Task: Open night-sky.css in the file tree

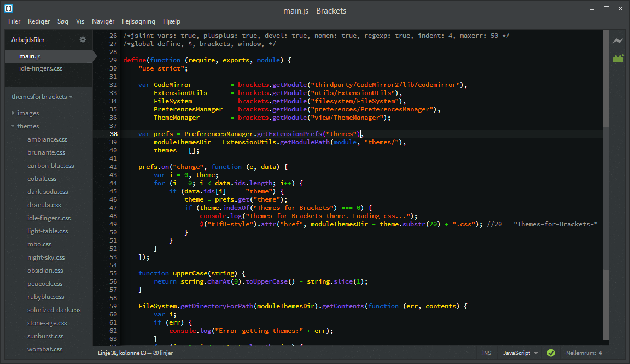Action: [x=46, y=257]
